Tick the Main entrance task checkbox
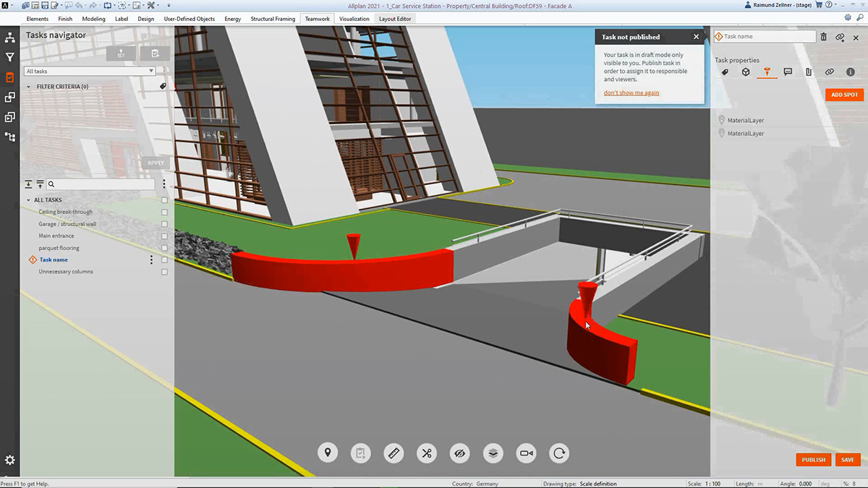Screen dimensions: 868x488 [164, 236]
